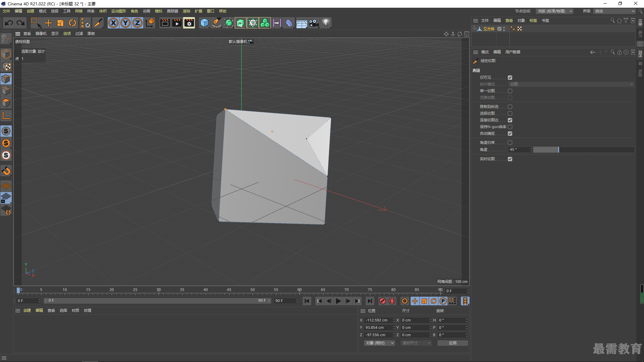Open the Deformer bend icon
644x362 pixels.
[x=289, y=23]
